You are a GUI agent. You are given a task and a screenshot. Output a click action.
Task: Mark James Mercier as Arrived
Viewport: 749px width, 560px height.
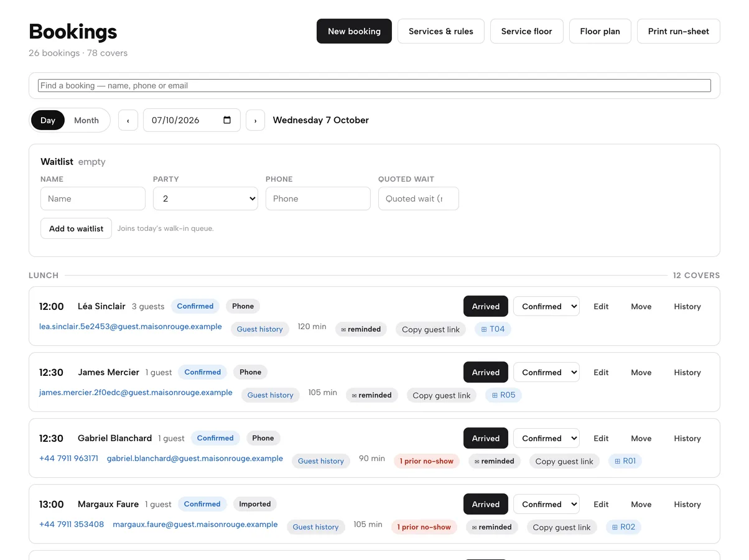point(486,372)
